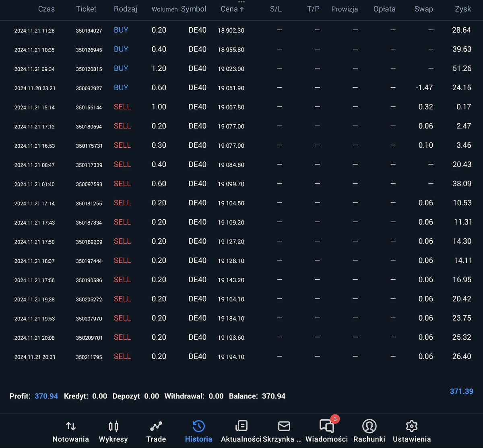Open the Rachunki accounts icon
483x448 pixels.
pyautogui.click(x=369, y=426)
